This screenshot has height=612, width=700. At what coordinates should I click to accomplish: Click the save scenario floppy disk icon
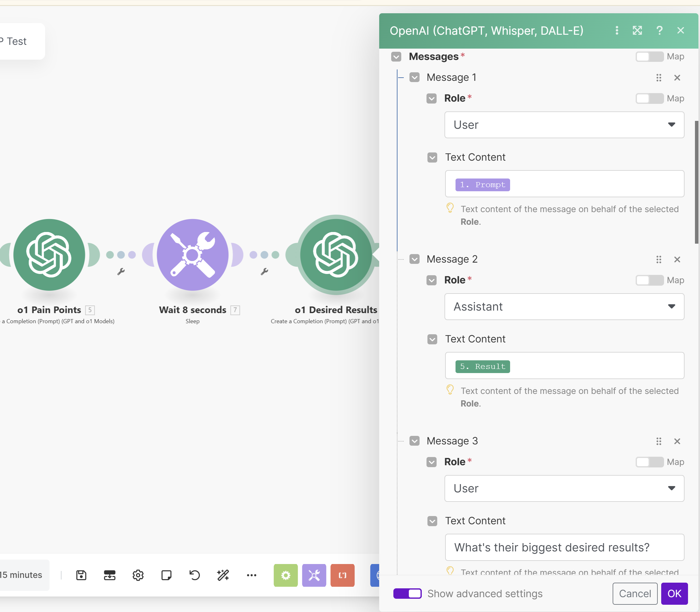(x=81, y=575)
